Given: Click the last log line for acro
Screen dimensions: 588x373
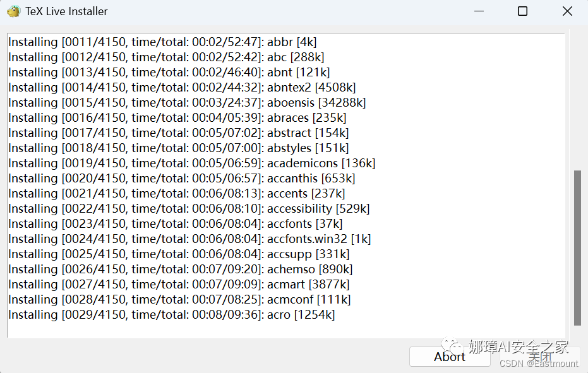Looking at the screenshot, I should click(x=171, y=314).
